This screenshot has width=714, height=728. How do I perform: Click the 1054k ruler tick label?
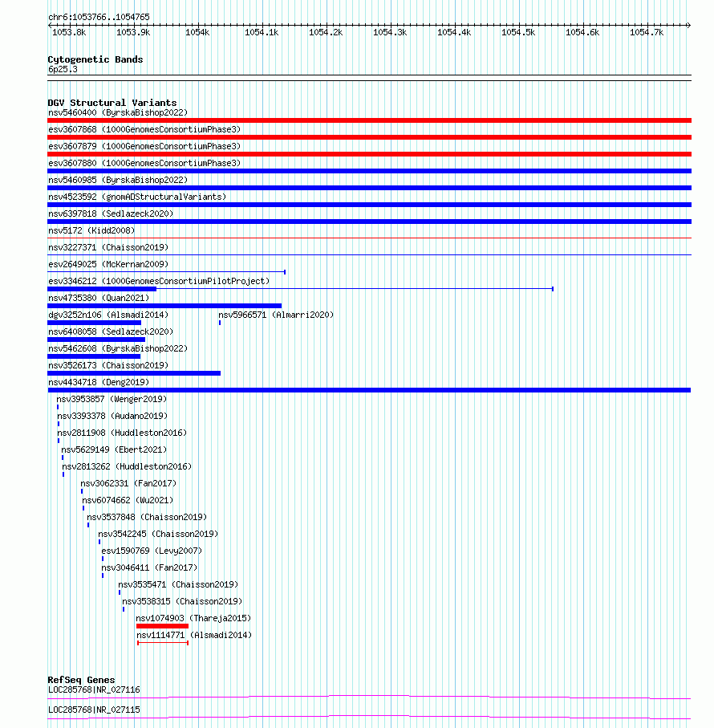pyautogui.click(x=197, y=32)
